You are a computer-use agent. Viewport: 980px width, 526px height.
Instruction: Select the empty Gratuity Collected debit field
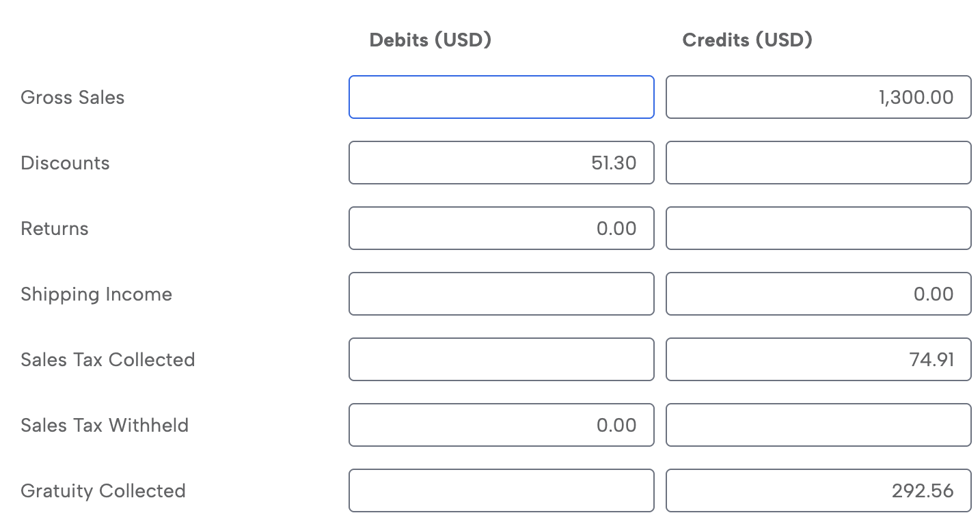coord(501,490)
